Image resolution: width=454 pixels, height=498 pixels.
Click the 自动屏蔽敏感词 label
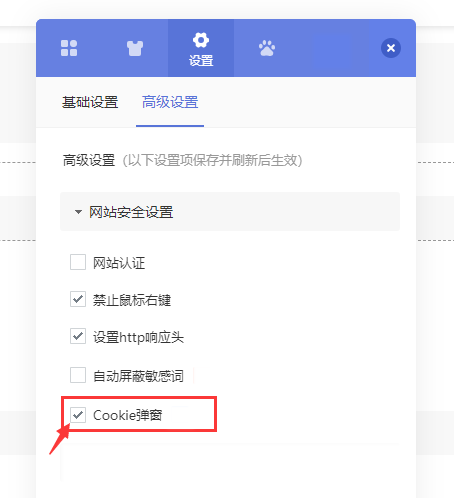tap(138, 376)
